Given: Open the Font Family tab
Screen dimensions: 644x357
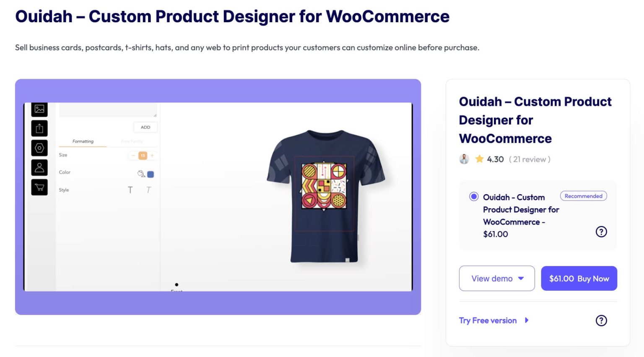Looking at the screenshot, I should pos(133,141).
